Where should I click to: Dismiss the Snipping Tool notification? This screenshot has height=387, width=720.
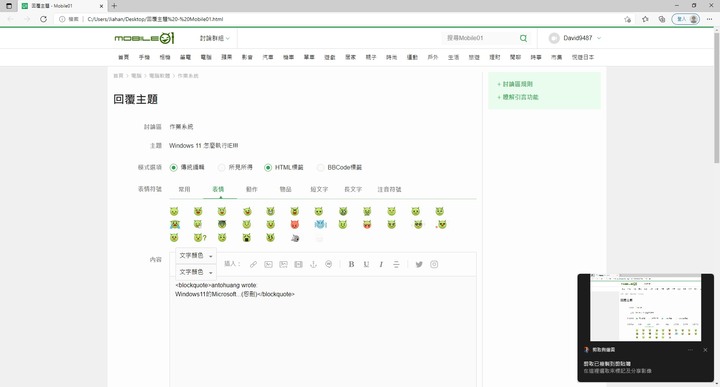[705, 350]
